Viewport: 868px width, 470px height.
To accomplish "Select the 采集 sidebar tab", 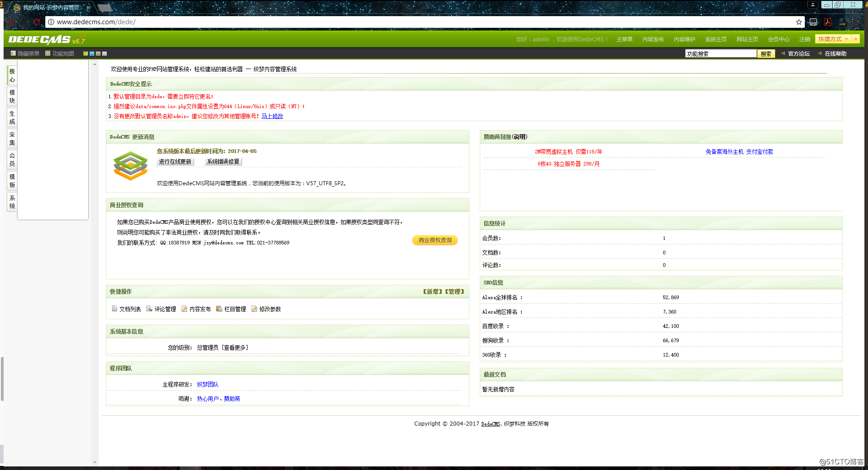I will click(12, 139).
